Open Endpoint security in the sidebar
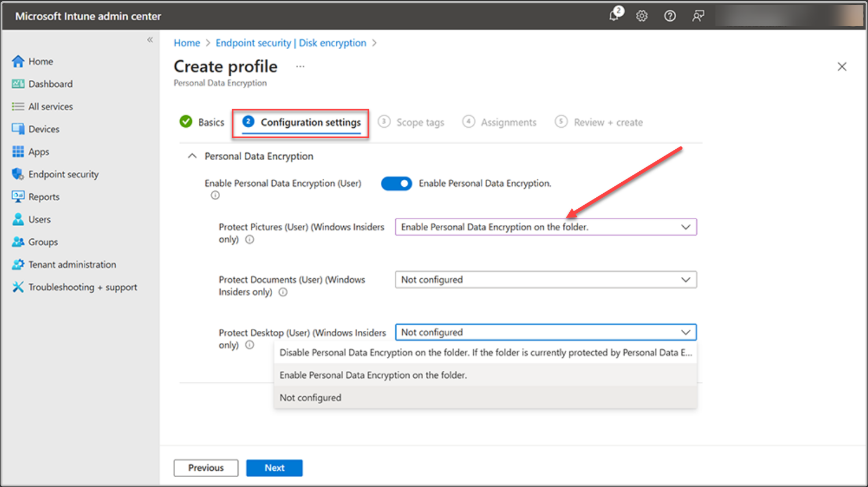Viewport: 868px width, 487px height. coord(64,174)
